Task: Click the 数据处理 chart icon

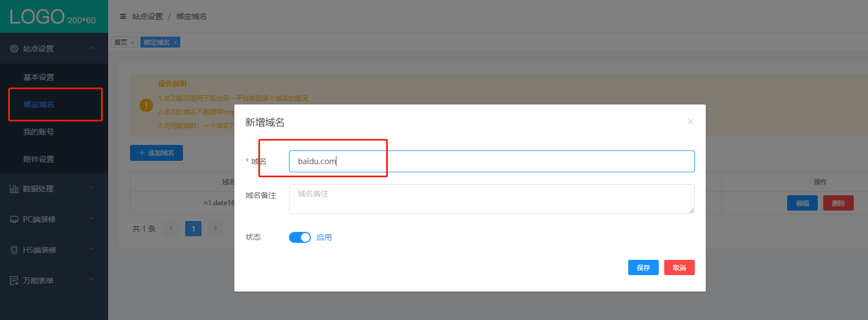Action: click(14, 189)
